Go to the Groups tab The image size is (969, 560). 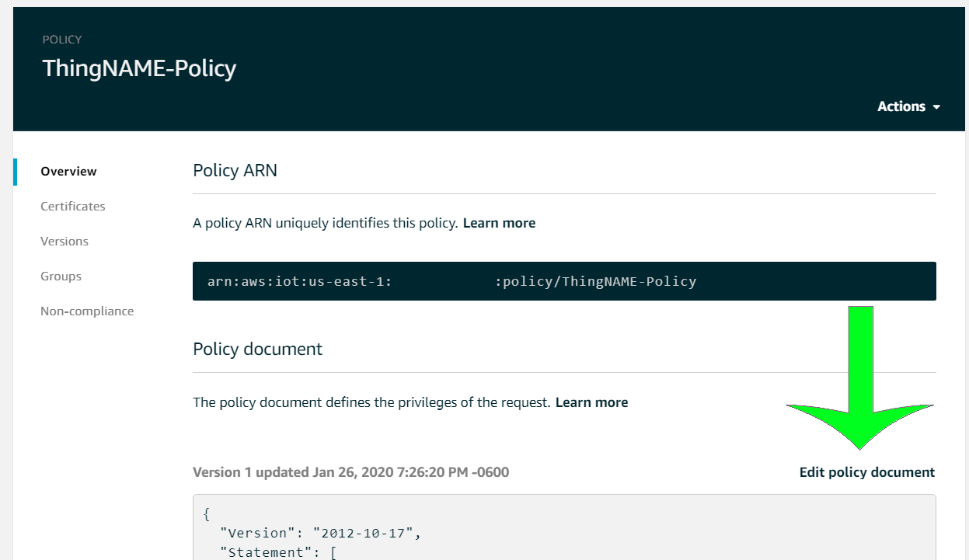61,276
